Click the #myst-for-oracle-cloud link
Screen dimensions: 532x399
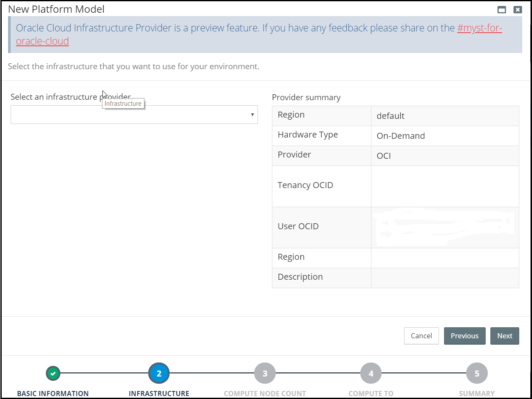pos(479,28)
